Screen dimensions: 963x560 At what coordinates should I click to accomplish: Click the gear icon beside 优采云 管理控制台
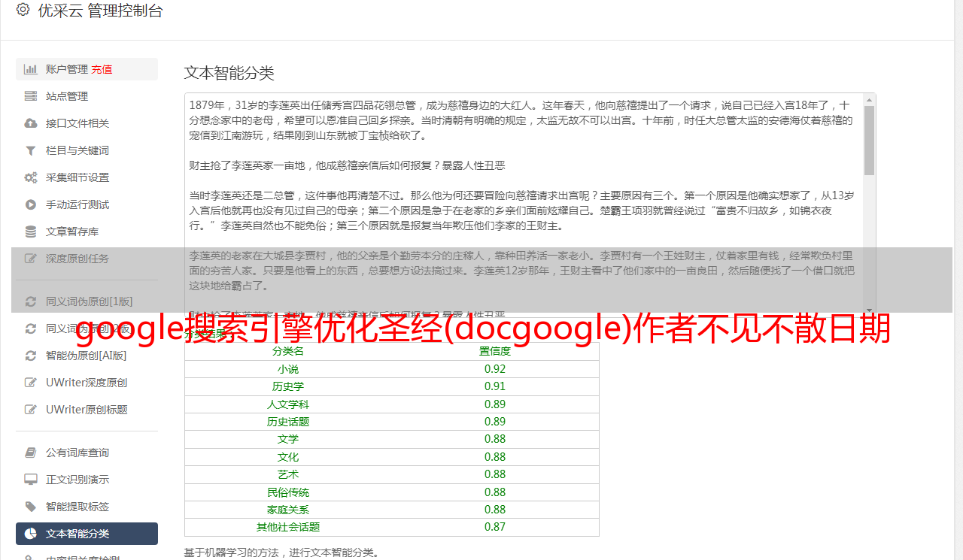click(x=23, y=11)
